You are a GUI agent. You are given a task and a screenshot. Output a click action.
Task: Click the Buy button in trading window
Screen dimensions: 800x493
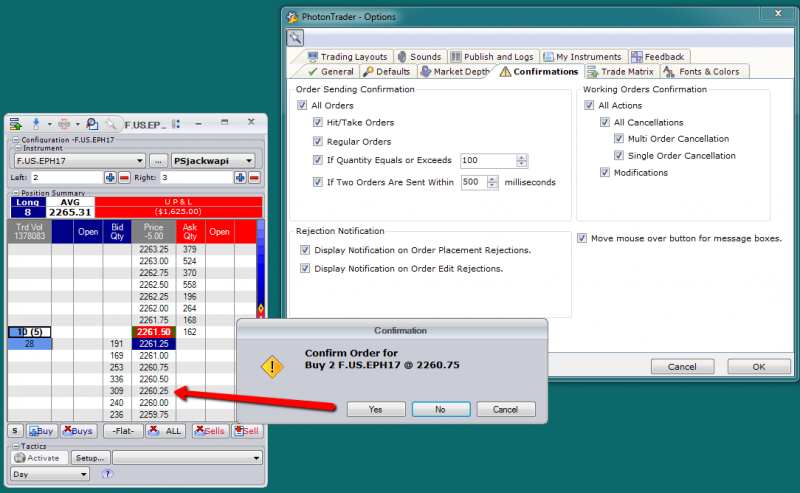(x=41, y=431)
